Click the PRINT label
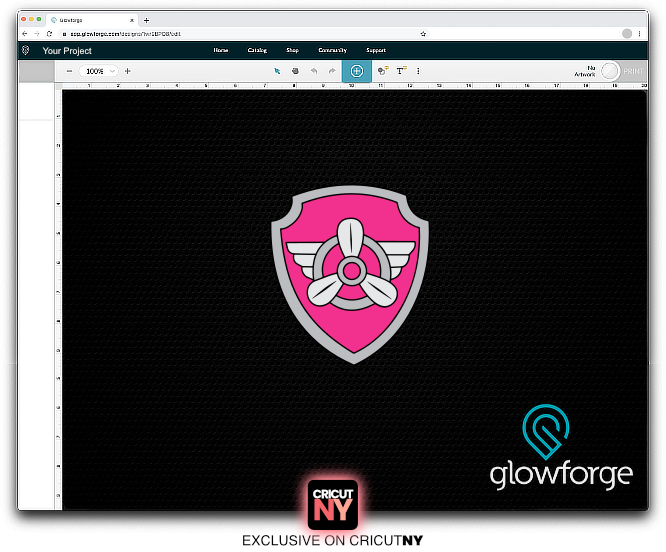This screenshot has width=666, height=552. pyautogui.click(x=633, y=71)
